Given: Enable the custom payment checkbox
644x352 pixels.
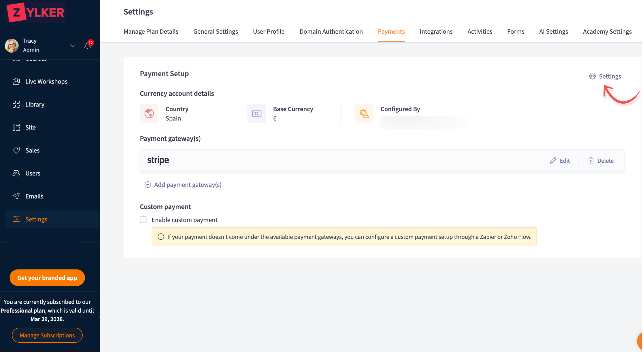Looking at the screenshot, I should pyautogui.click(x=143, y=220).
